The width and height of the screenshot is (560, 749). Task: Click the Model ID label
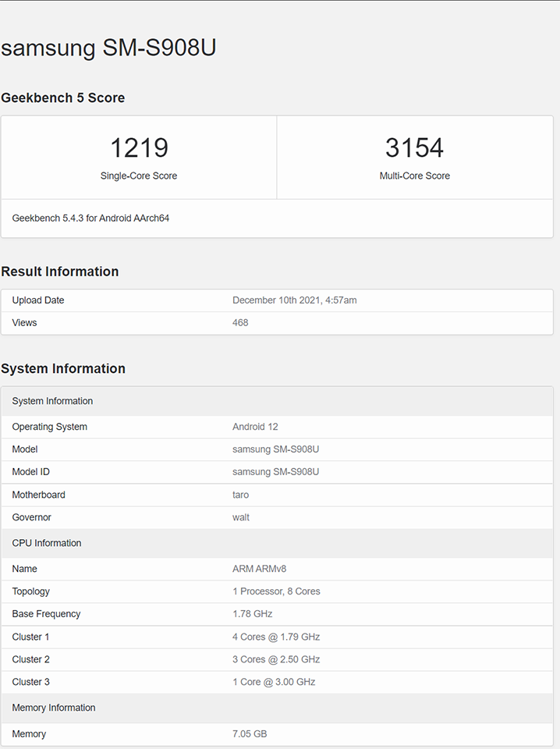(x=31, y=471)
